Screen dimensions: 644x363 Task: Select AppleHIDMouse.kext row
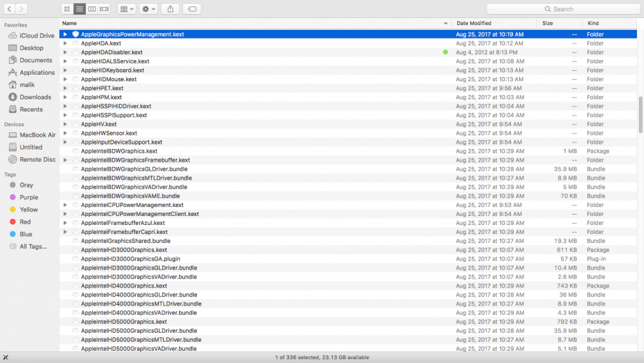(348, 79)
